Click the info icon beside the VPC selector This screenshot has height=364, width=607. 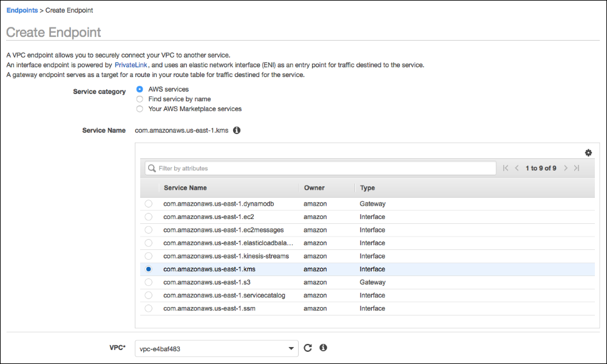click(x=323, y=348)
